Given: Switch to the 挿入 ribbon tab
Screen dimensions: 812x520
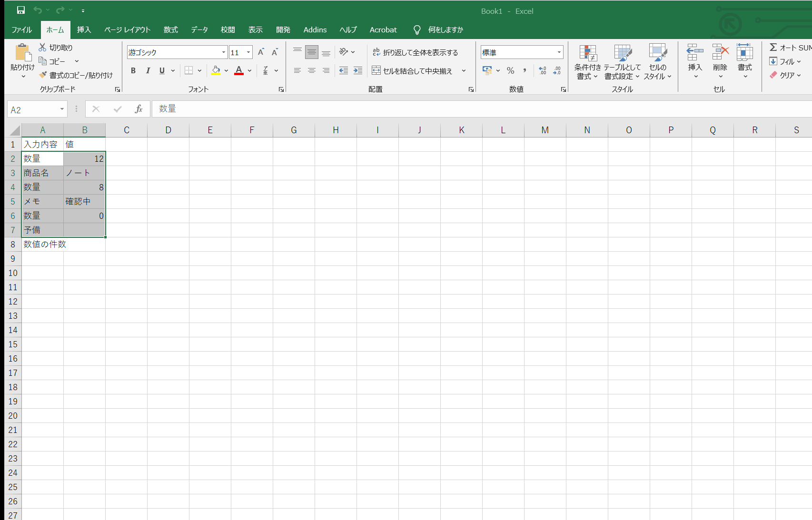Looking at the screenshot, I should (x=84, y=29).
